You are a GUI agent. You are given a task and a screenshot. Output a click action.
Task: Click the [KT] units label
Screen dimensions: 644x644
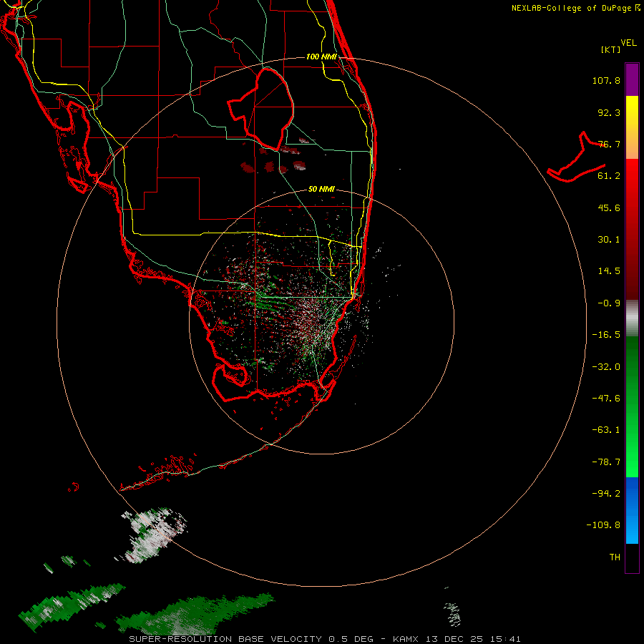coord(611,49)
